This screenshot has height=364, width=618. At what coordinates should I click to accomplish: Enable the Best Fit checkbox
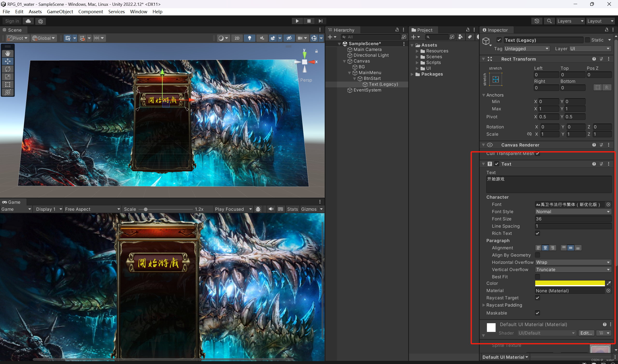click(x=537, y=277)
